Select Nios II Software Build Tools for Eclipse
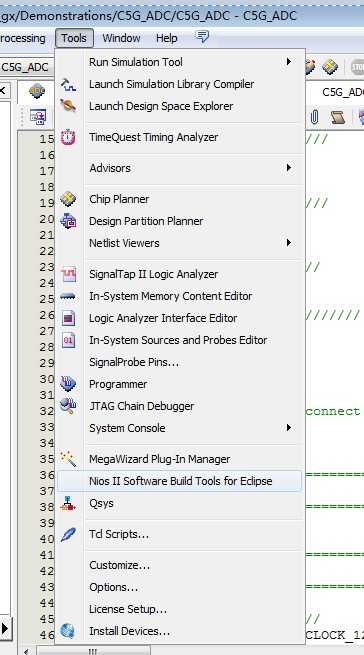The image size is (364, 655). (x=179, y=481)
